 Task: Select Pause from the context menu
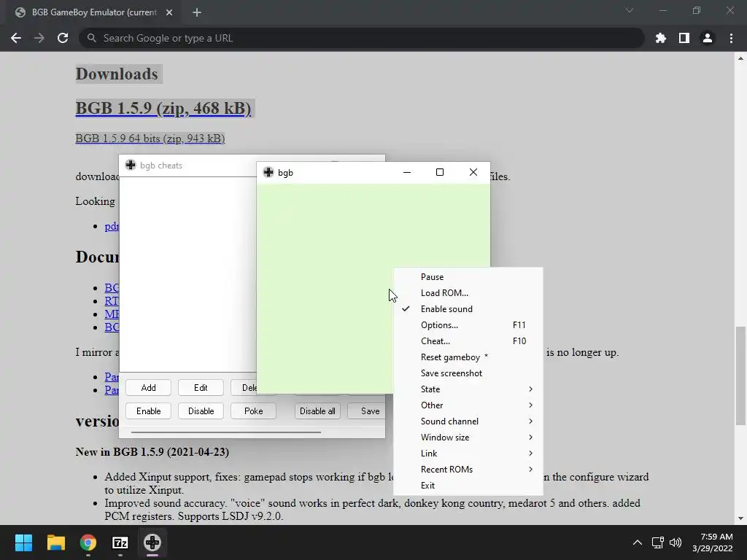pos(468,277)
